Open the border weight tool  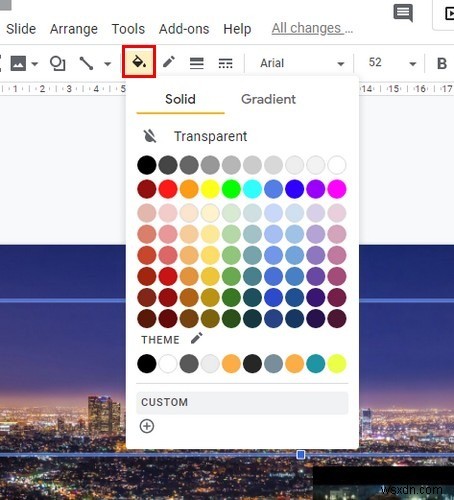coord(197,63)
